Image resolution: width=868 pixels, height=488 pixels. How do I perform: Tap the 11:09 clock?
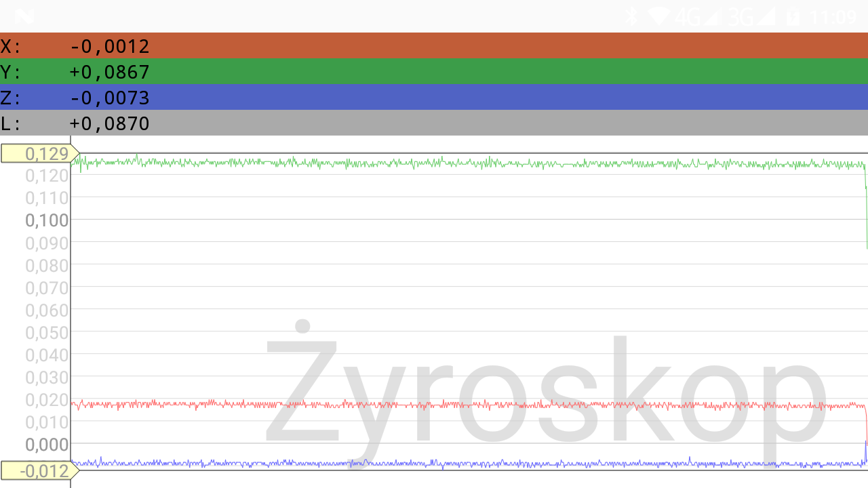click(x=833, y=16)
